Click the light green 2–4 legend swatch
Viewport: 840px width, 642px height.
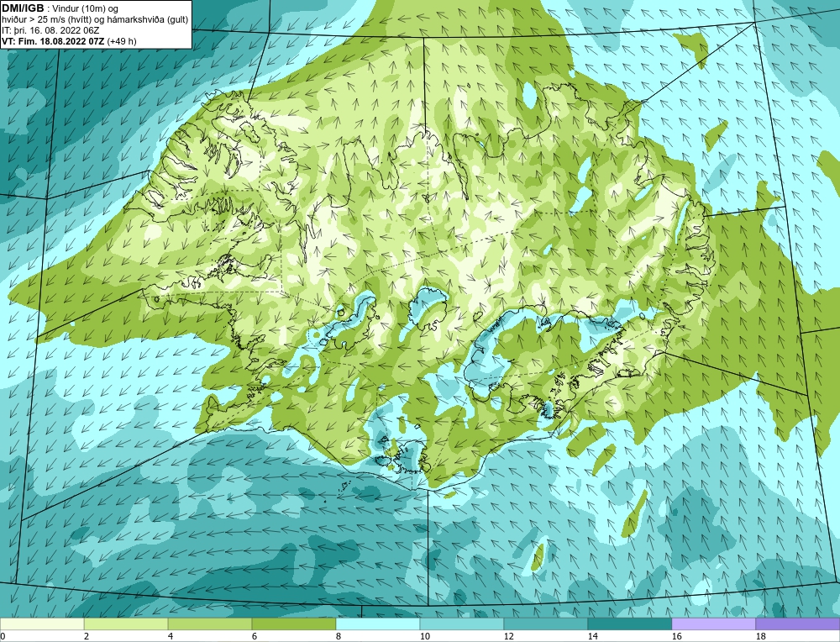point(126,624)
